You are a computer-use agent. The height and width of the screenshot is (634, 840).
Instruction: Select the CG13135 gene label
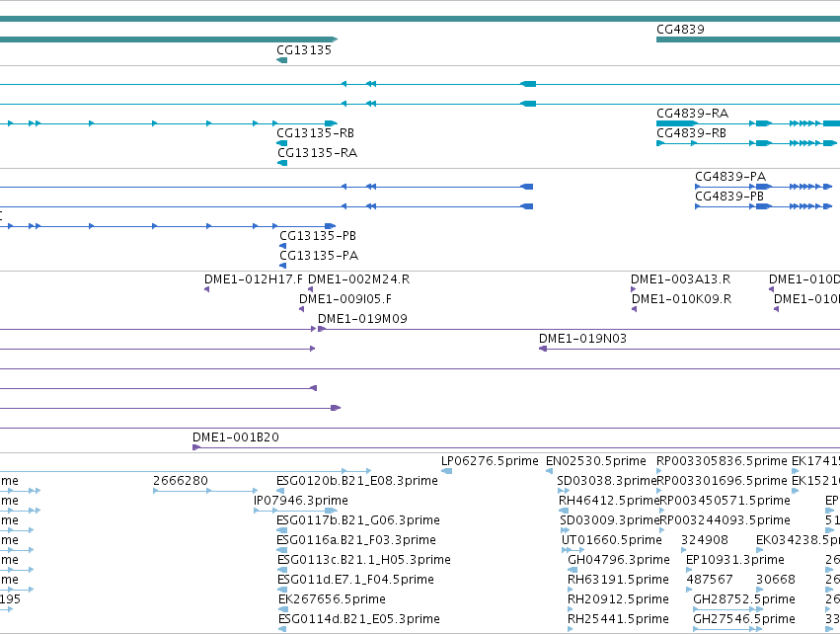304,50
